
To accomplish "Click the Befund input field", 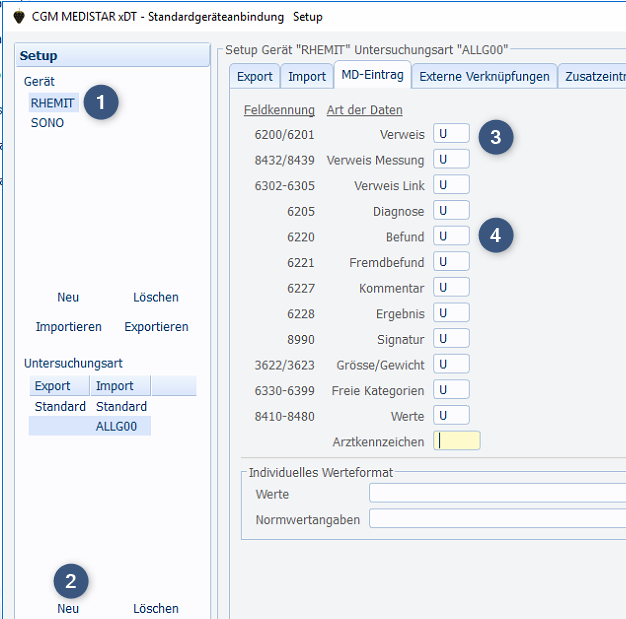I will [452, 237].
